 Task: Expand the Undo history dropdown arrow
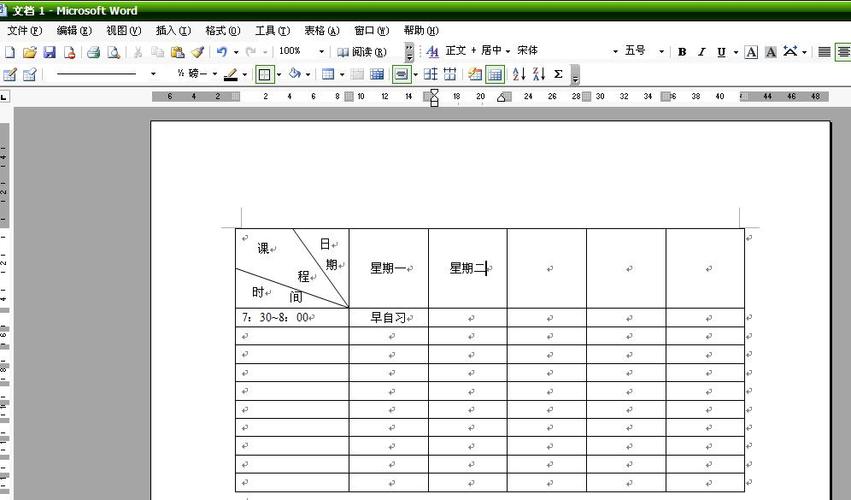[x=236, y=52]
